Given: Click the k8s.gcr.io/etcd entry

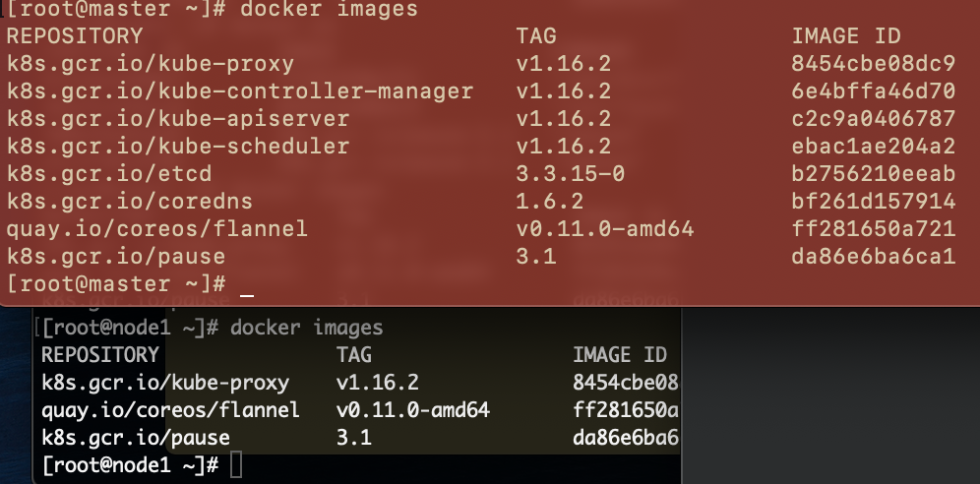Looking at the screenshot, I should click(109, 173).
